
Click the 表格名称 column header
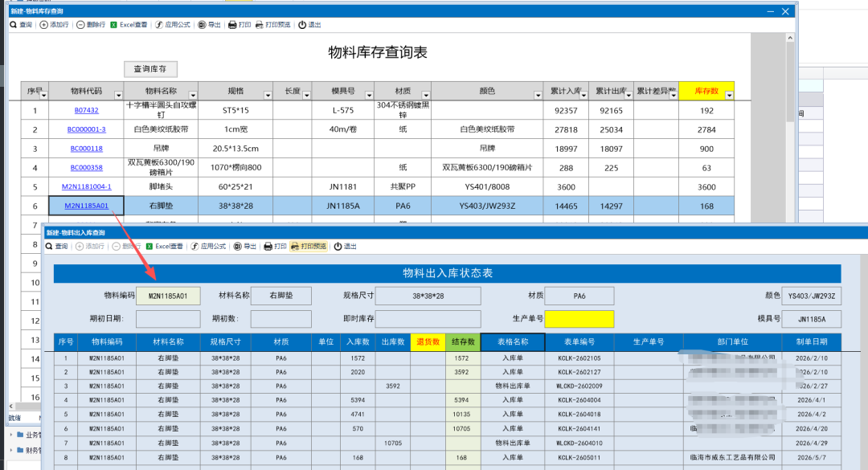(x=513, y=342)
